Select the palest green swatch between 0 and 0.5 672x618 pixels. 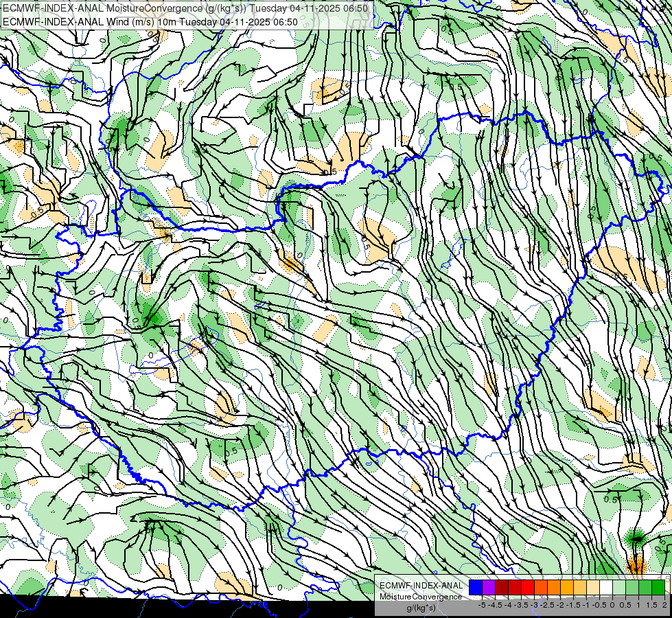click(619, 588)
